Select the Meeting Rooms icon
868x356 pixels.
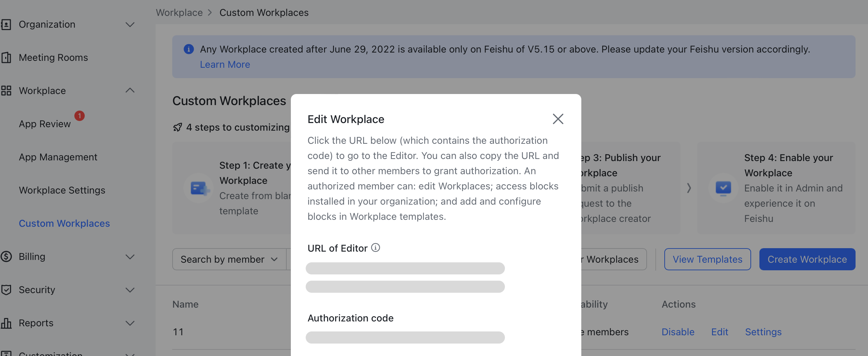[7, 57]
